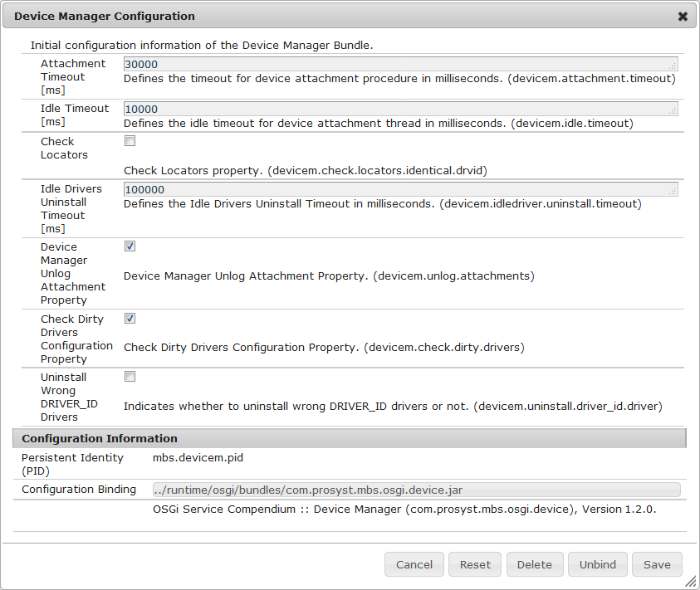Enable the Check Locators checkbox

coord(130,141)
